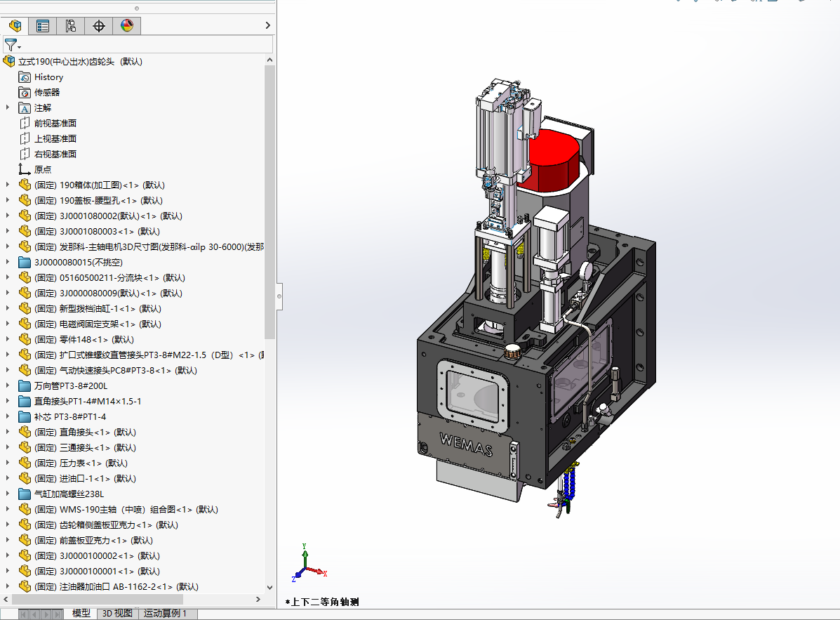This screenshot has height=620, width=840.
Task: Click the 气动快速接头PC8#PT3-8 component icon
Action: click(x=25, y=370)
